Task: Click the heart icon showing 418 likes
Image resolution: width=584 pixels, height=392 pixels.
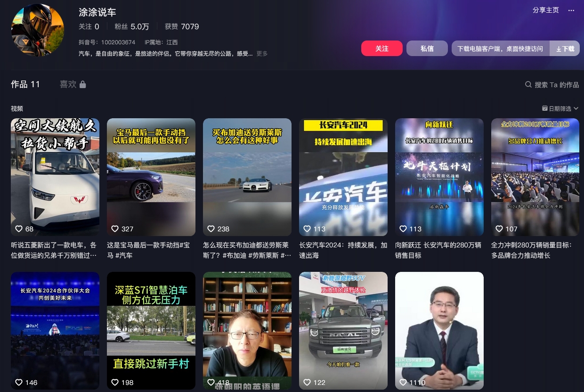Action: (x=211, y=382)
